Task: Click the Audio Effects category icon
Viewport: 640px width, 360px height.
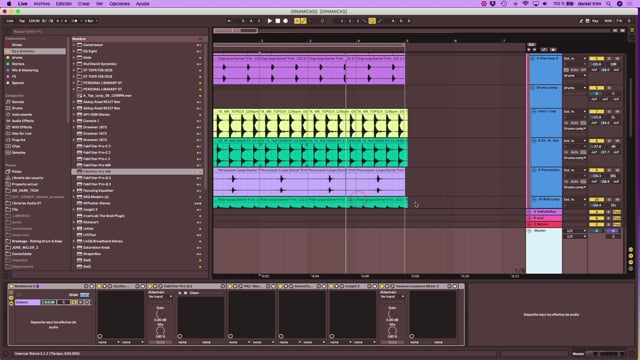Action: click(8, 121)
